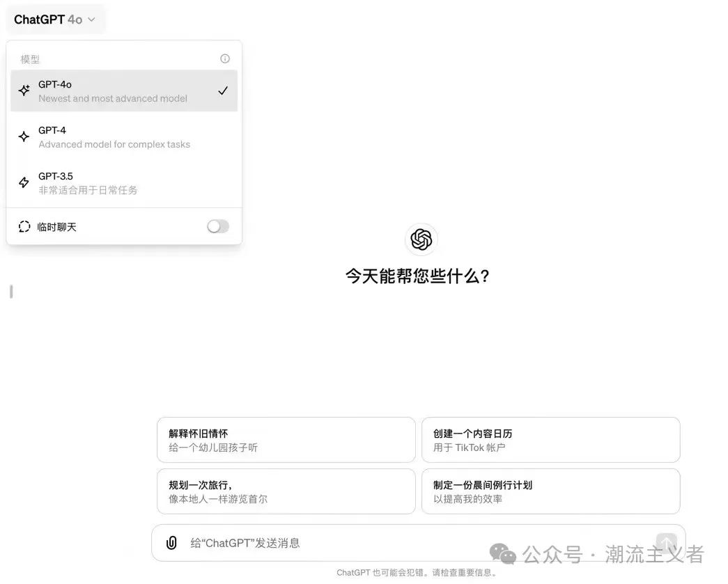728x584 pixels.
Task: Enable the 临时聊天 temporary chat toggle
Action: [x=217, y=226]
